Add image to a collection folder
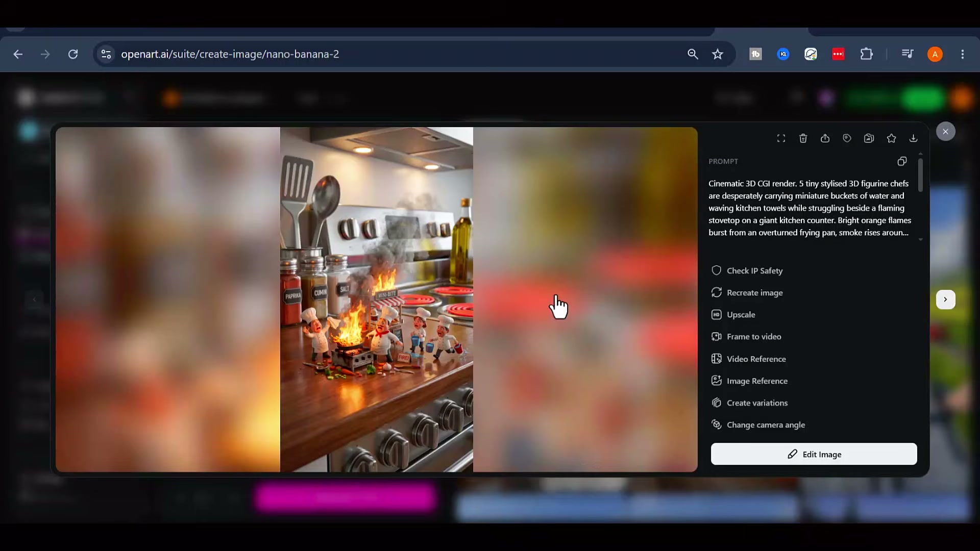Screen dimensions: 980x551 [869, 138]
